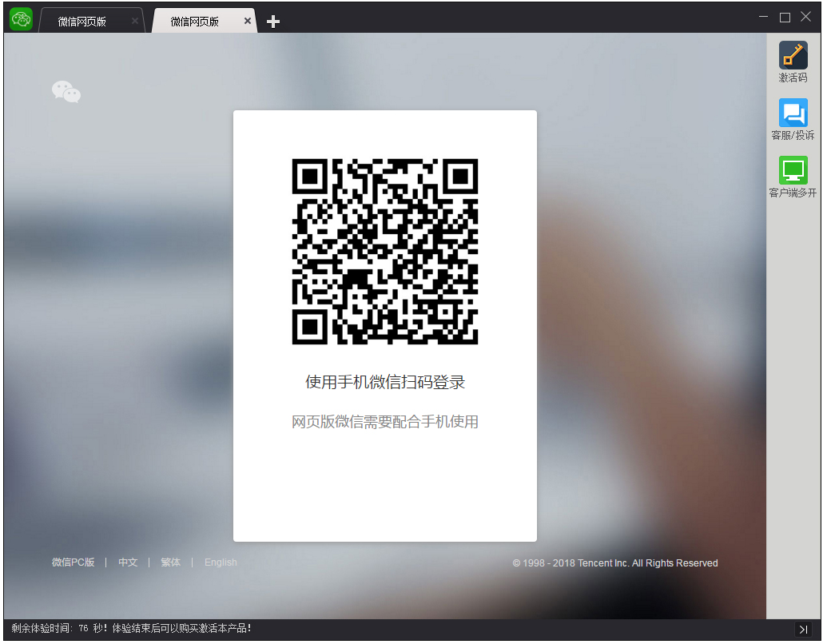Minimize the application window
Screen dimensions: 823x644
[764, 17]
